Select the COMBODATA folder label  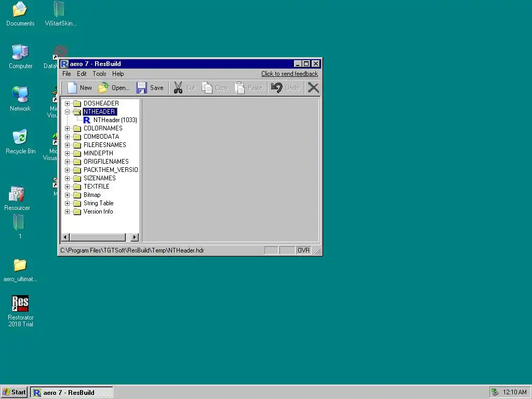coord(101,137)
